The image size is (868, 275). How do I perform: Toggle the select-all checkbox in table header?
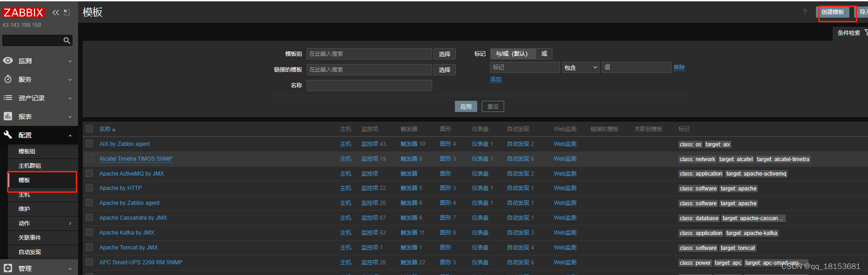(x=89, y=129)
